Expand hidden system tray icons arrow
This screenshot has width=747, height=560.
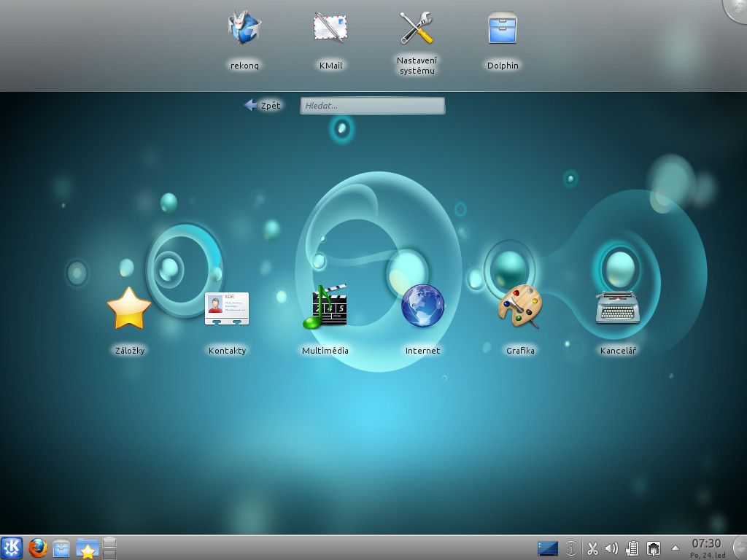(x=675, y=548)
